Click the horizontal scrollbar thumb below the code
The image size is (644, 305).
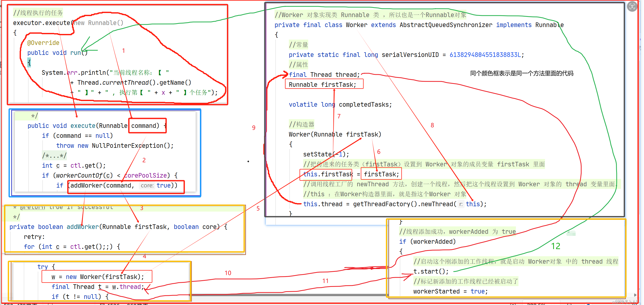point(288,295)
